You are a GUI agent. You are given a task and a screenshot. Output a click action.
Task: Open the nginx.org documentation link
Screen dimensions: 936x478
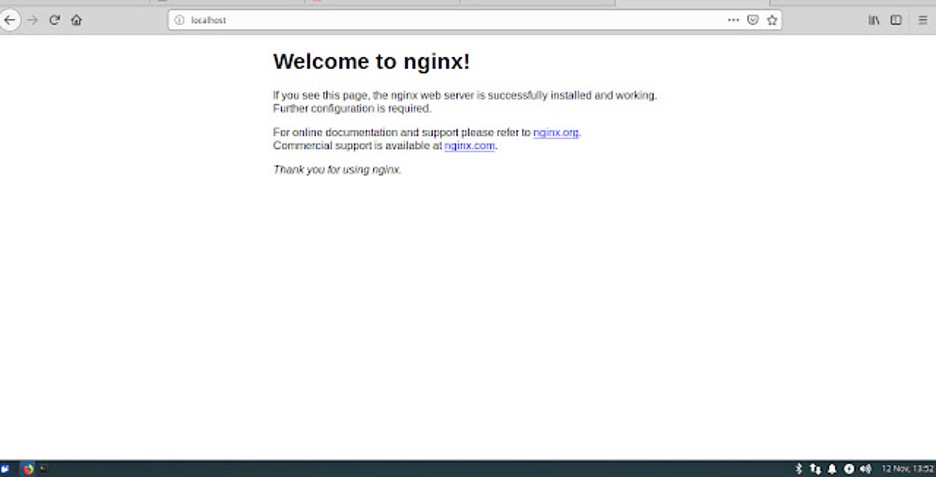tap(555, 133)
